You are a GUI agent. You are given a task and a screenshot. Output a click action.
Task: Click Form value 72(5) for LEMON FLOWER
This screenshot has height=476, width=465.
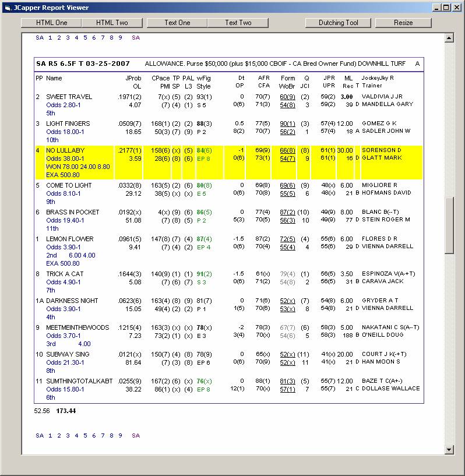[287, 239]
